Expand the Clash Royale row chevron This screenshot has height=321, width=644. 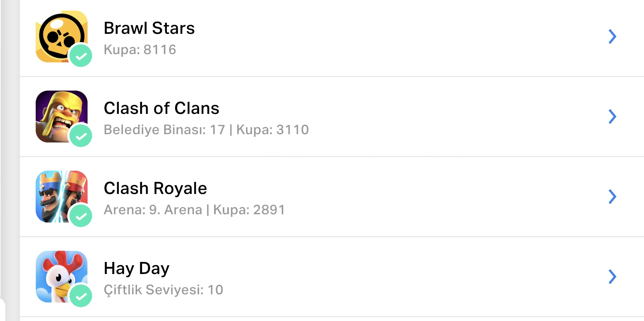[x=612, y=197]
